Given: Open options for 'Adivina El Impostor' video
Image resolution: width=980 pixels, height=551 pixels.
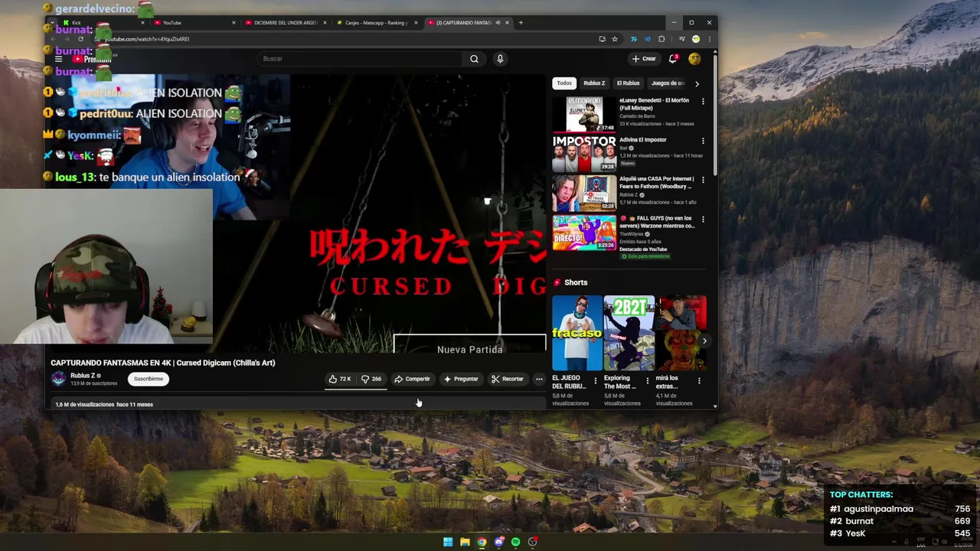Looking at the screenshot, I should [703, 141].
